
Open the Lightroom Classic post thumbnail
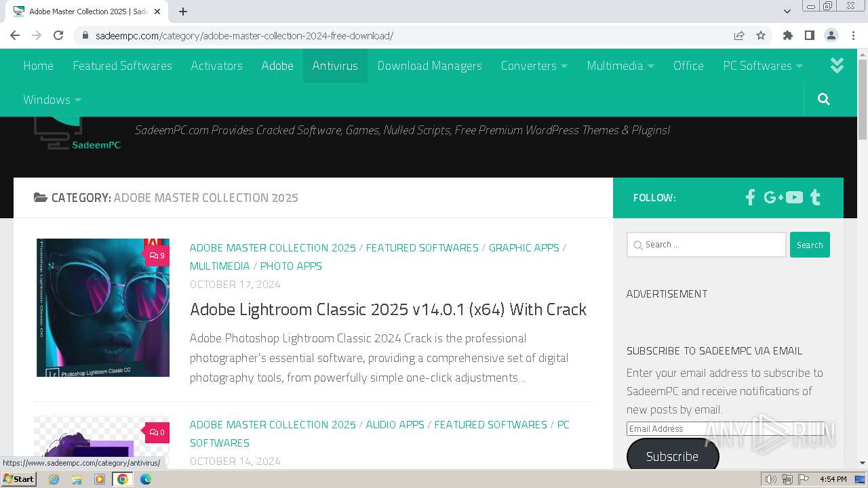click(x=103, y=308)
